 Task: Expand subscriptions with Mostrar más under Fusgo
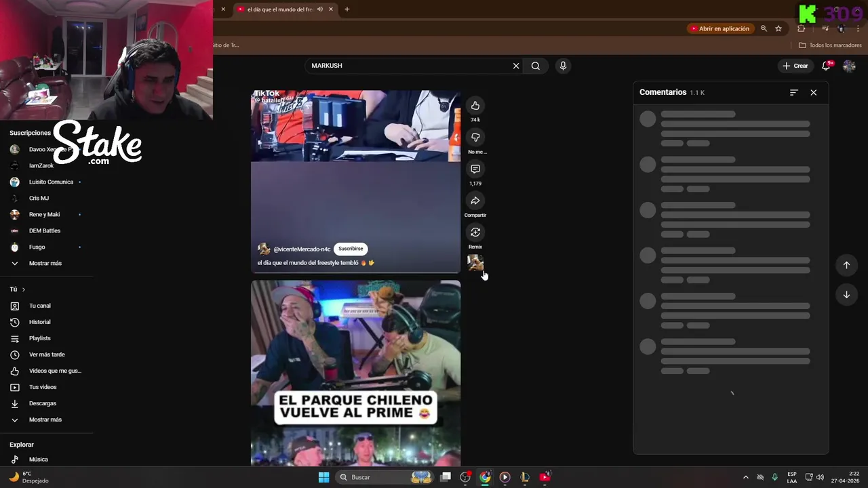46,263
